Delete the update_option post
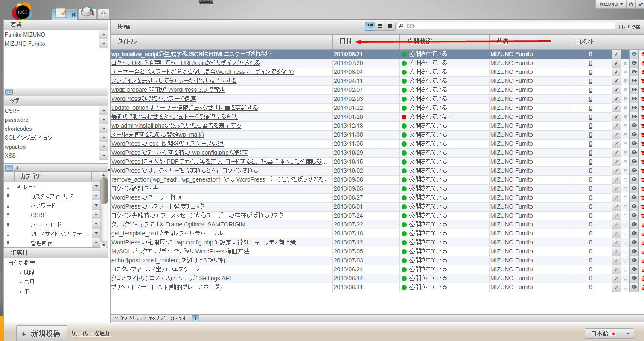Screen dimensions: 644x341 click(643, 108)
